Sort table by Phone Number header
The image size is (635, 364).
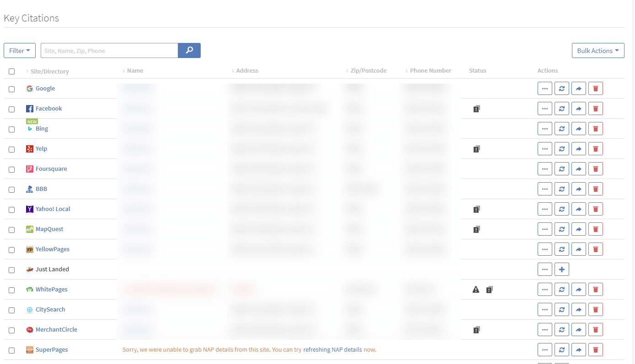coord(430,71)
